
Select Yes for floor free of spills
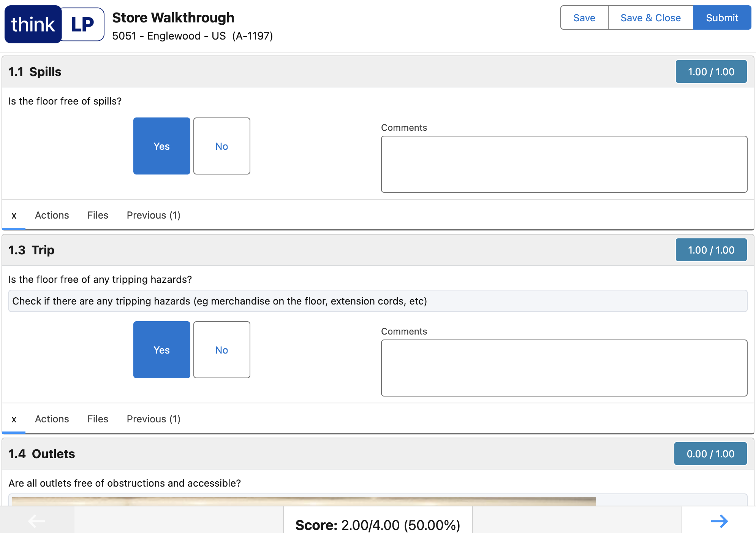(161, 146)
